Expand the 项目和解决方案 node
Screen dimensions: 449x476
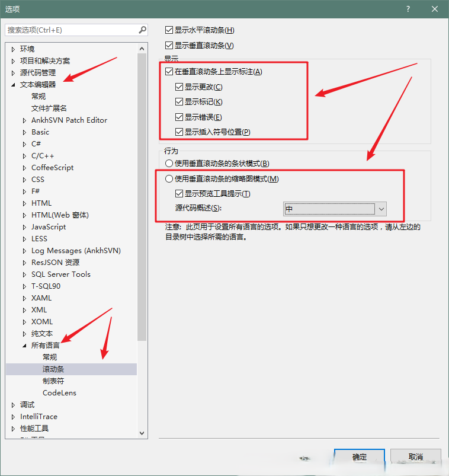click(x=13, y=61)
